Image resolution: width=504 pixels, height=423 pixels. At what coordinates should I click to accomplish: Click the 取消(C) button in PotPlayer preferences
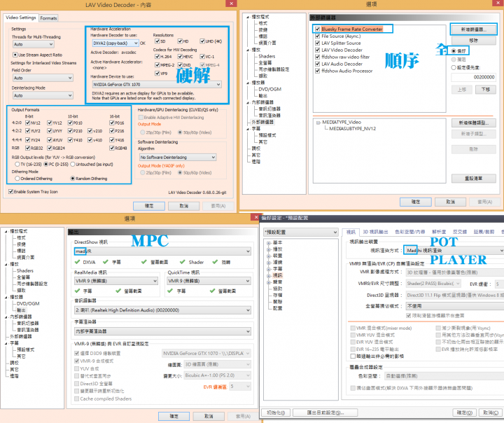pos(491,412)
